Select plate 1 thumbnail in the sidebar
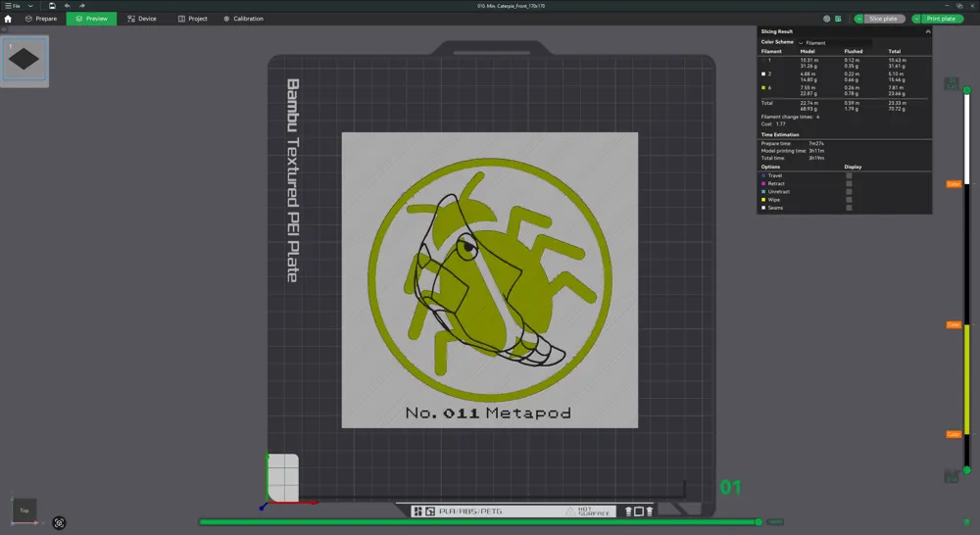This screenshot has width=980, height=535. click(x=24, y=60)
